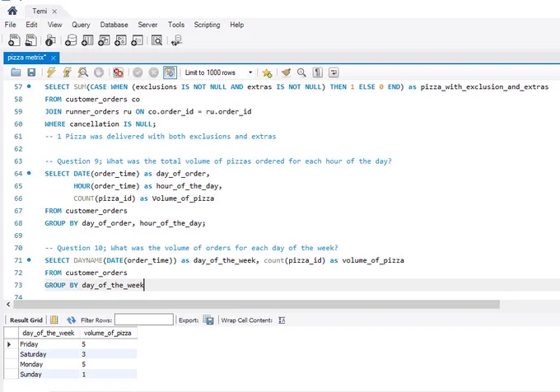Toggle Wrap Cell Content icon
Screen dimensions: 560x392
(x=282, y=320)
